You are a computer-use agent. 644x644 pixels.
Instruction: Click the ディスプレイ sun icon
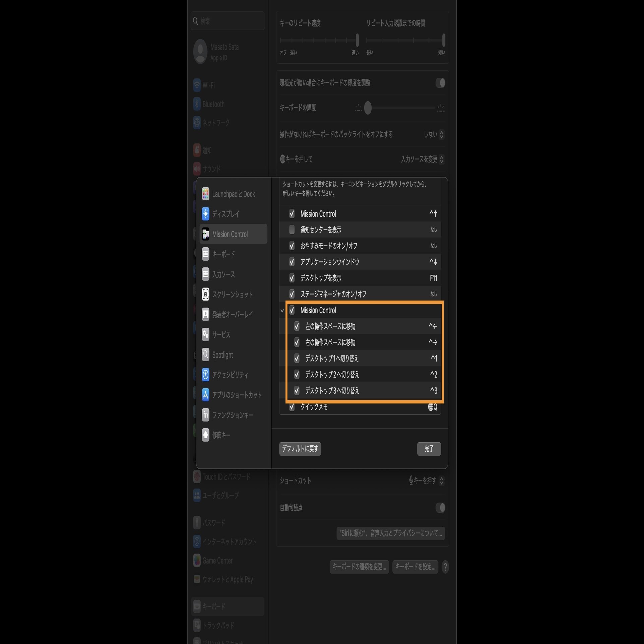point(205,214)
